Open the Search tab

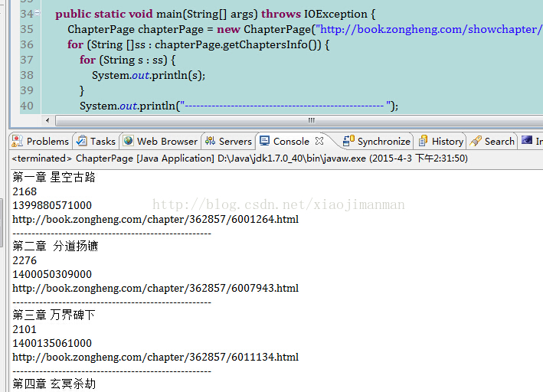click(492, 142)
